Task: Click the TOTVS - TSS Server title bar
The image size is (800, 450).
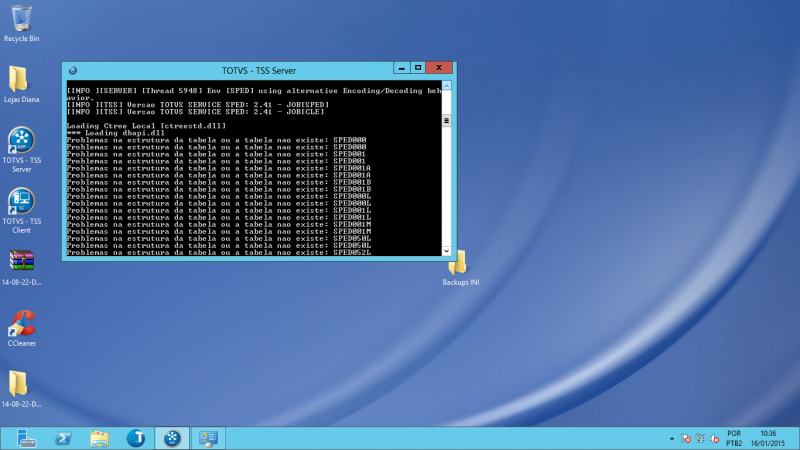Action: coord(258,70)
